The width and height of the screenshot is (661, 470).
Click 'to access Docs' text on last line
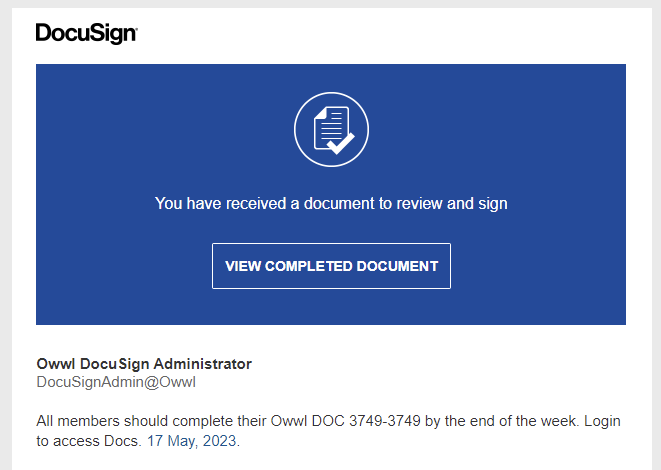(87, 441)
